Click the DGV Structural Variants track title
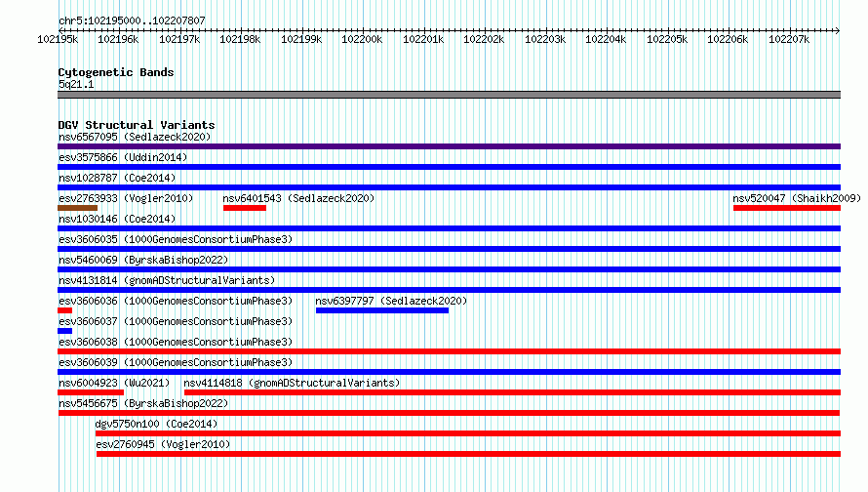868x492 pixels. point(137,125)
